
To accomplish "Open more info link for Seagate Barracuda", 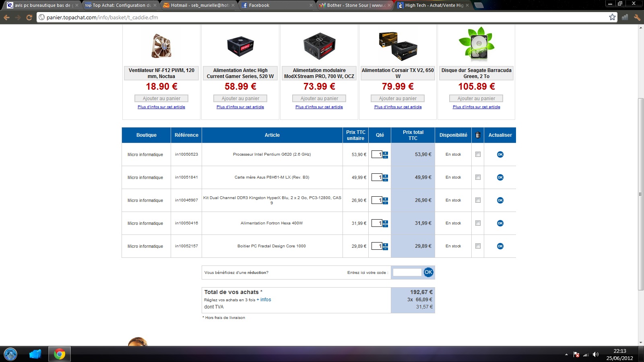I will point(476,107).
